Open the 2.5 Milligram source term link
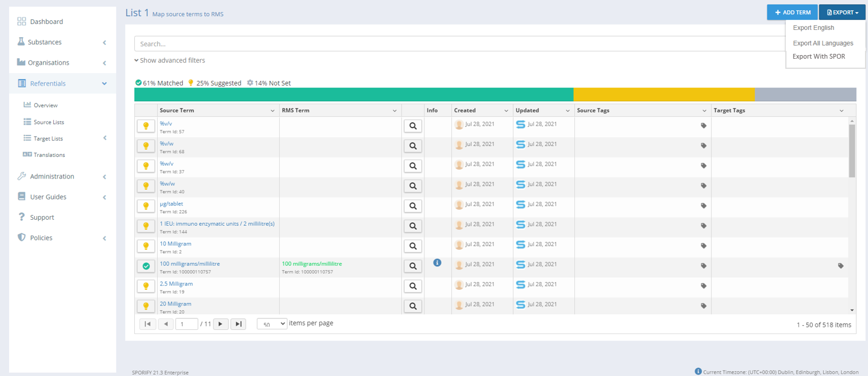Screen dimensions: 868x376 pos(176,284)
